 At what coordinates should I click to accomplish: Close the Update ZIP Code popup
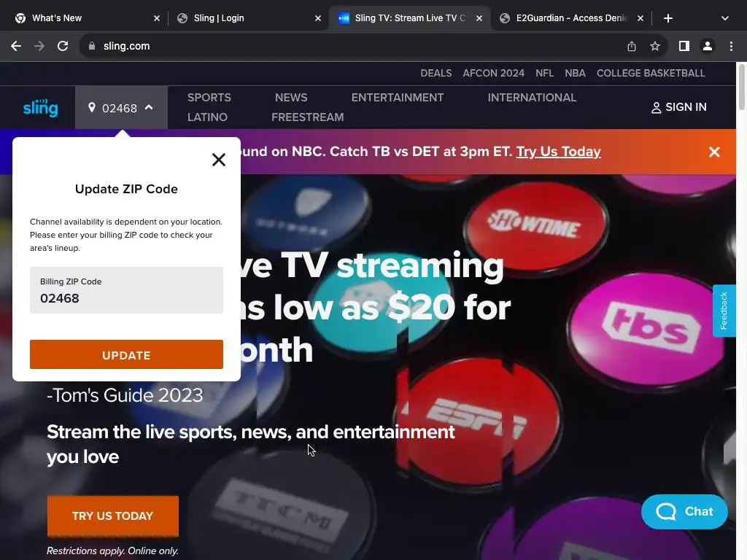click(x=219, y=160)
